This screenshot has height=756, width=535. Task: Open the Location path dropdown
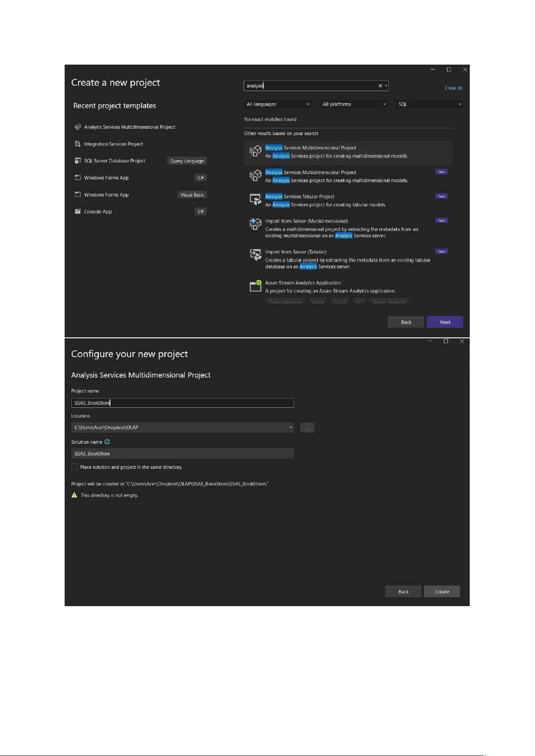pyautogui.click(x=291, y=428)
